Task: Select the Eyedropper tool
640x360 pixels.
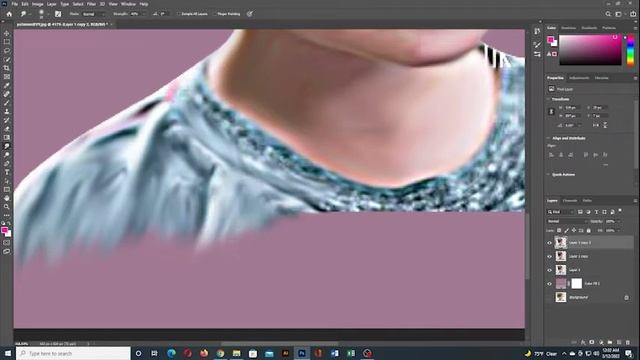Action: point(7,85)
